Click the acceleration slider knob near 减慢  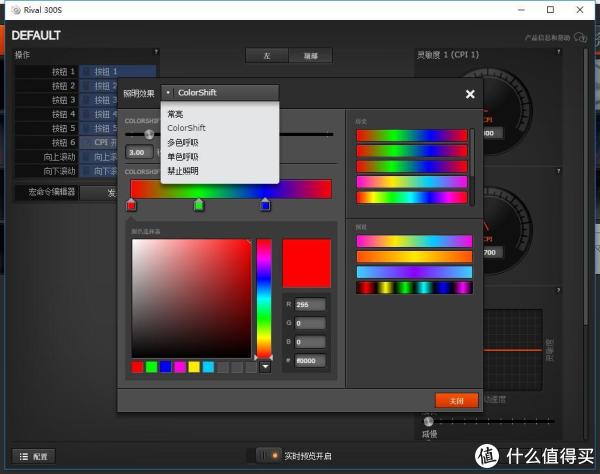[428, 421]
